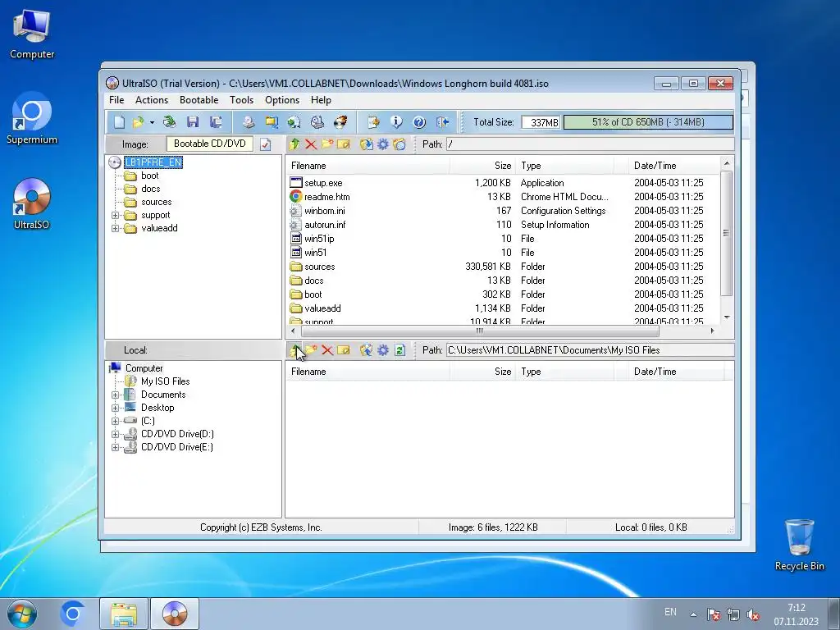Screen dimensions: 840x630
Task: Open the Actions menu
Action: point(152,100)
